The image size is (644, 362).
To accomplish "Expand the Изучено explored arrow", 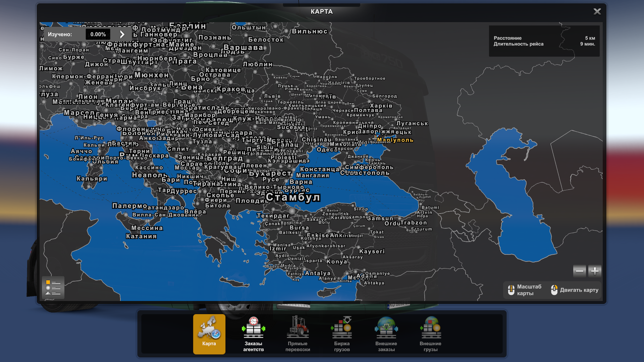I will click(122, 34).
